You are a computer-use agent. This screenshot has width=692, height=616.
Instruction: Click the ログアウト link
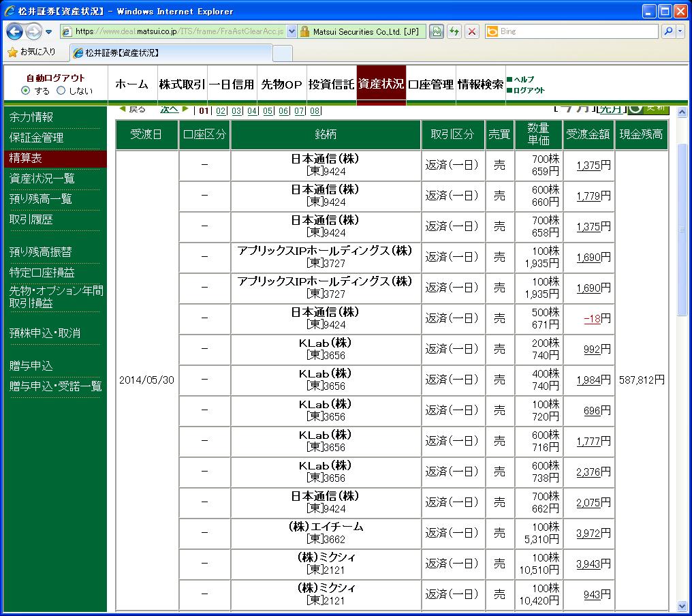pos(529,90)
